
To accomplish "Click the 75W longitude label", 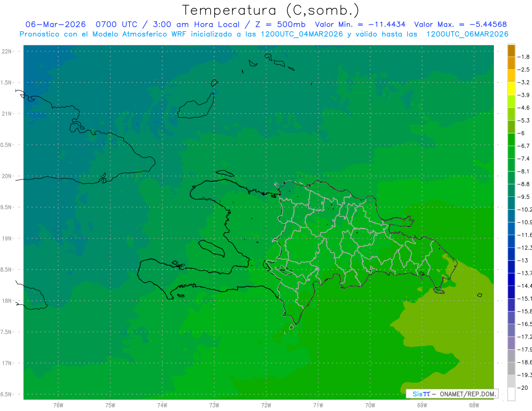I will (110, 405).
